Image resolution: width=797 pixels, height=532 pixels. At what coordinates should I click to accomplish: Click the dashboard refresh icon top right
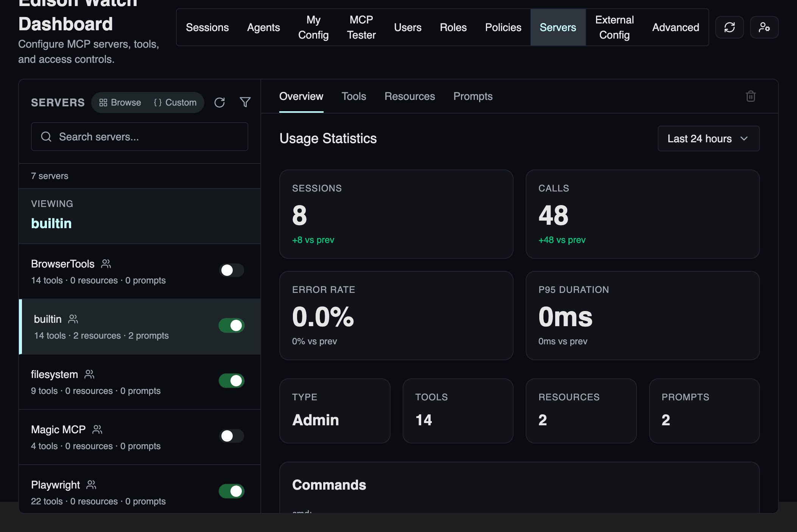[x=730, y=27]
